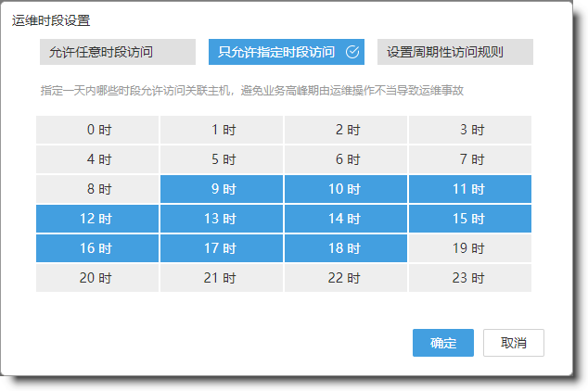This screenshot has width=588, height=391.
Task: Toggle the 20 时 hour cell
Action: tap(98, 278)
